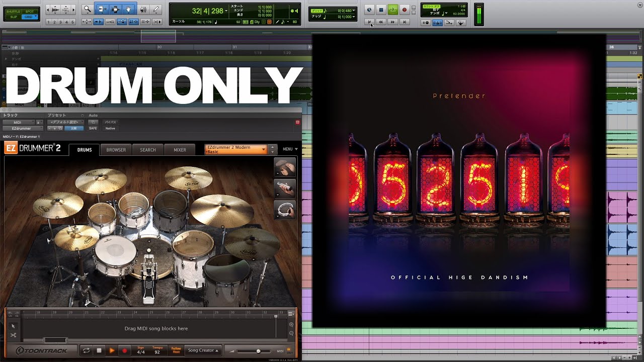
Task: Switch to the SEARCH tab
Action: (148, 150)
